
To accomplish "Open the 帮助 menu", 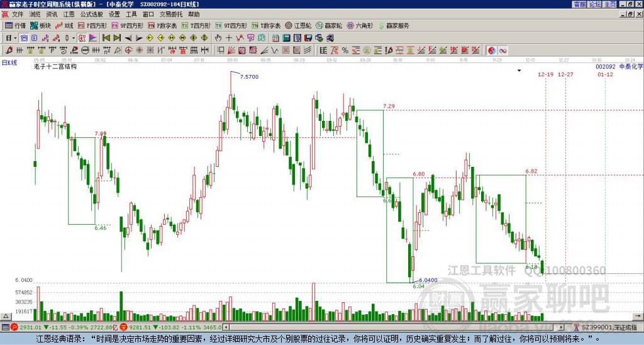I will point(194,14).
